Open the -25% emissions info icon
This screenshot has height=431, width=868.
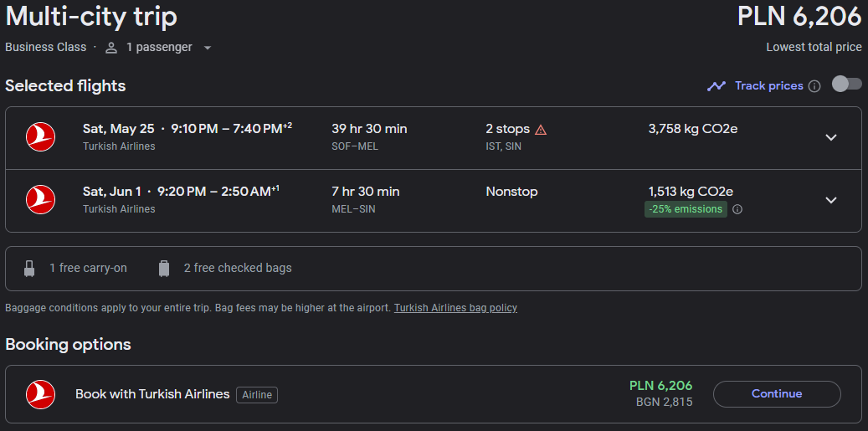pos(737,210)
